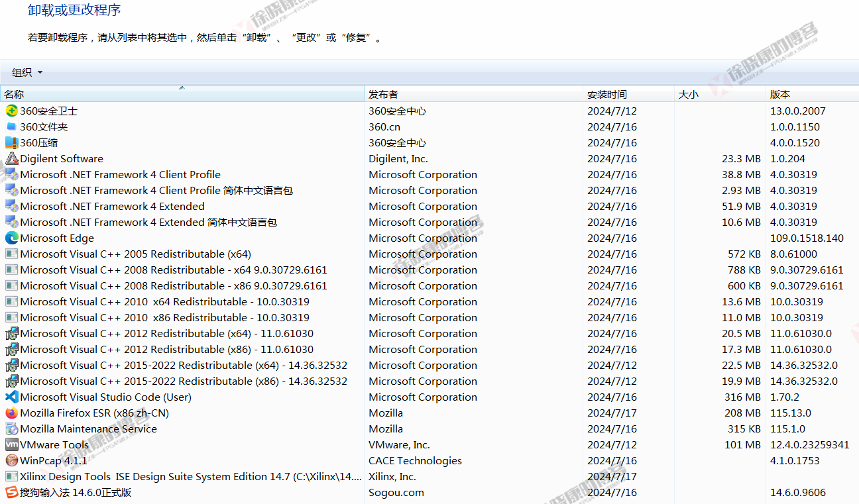The image size is (859, 504).
Task: Click the Visual C++ 2012 (x64) icon
Action: [x=11, y=333]
